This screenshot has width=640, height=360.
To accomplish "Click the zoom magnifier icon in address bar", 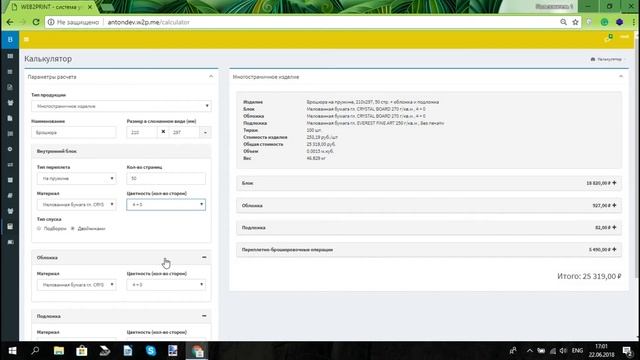I will pyautogui.click(x=563, y=22).
